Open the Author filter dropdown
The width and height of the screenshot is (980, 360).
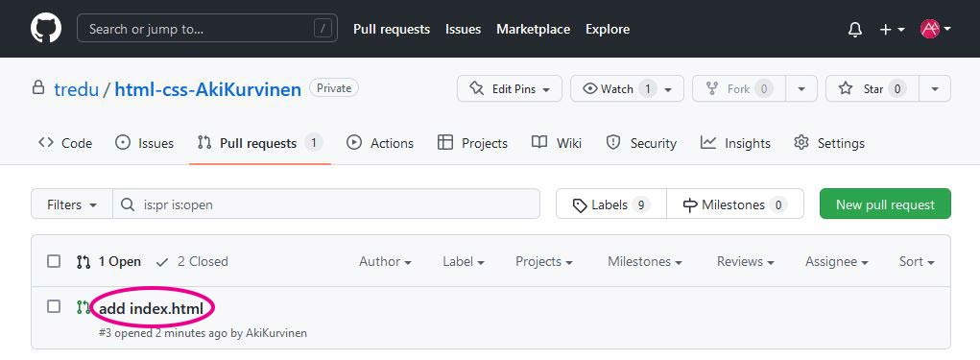click(385, 262)
